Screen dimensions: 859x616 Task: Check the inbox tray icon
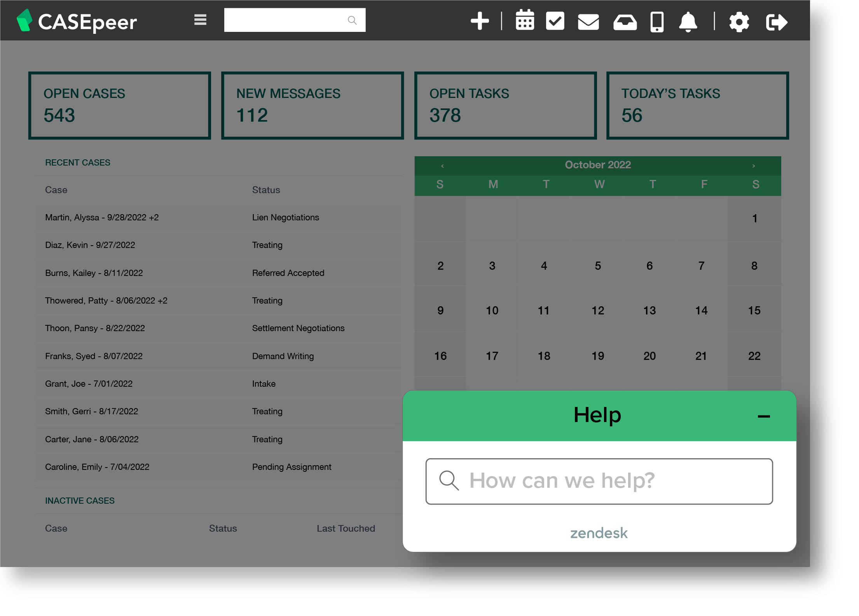(625, 22)
